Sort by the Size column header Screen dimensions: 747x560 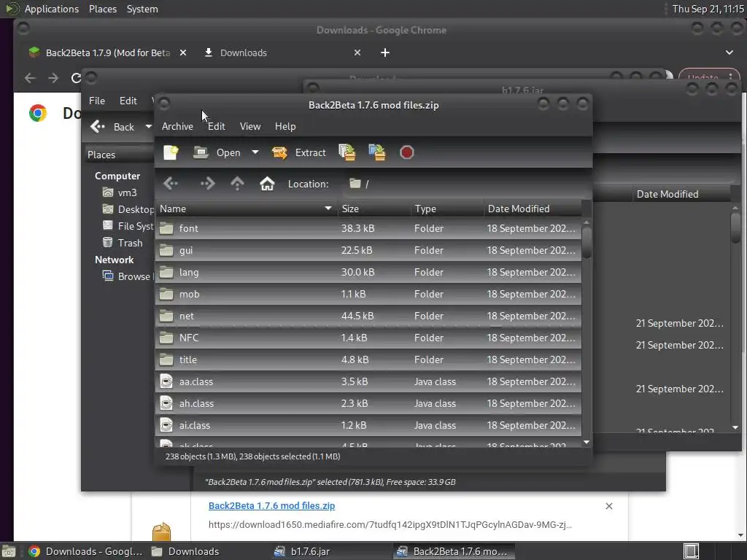[374, 209]
